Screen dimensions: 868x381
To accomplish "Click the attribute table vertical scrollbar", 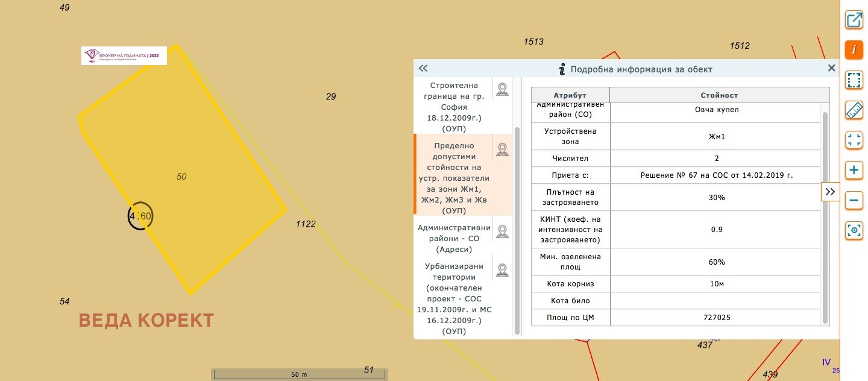I will click(x=826, y=217).
